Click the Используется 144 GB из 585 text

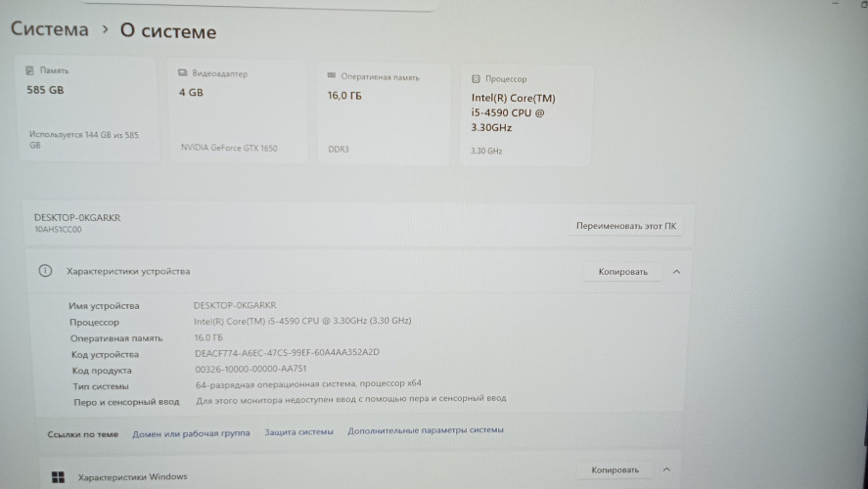83,140
